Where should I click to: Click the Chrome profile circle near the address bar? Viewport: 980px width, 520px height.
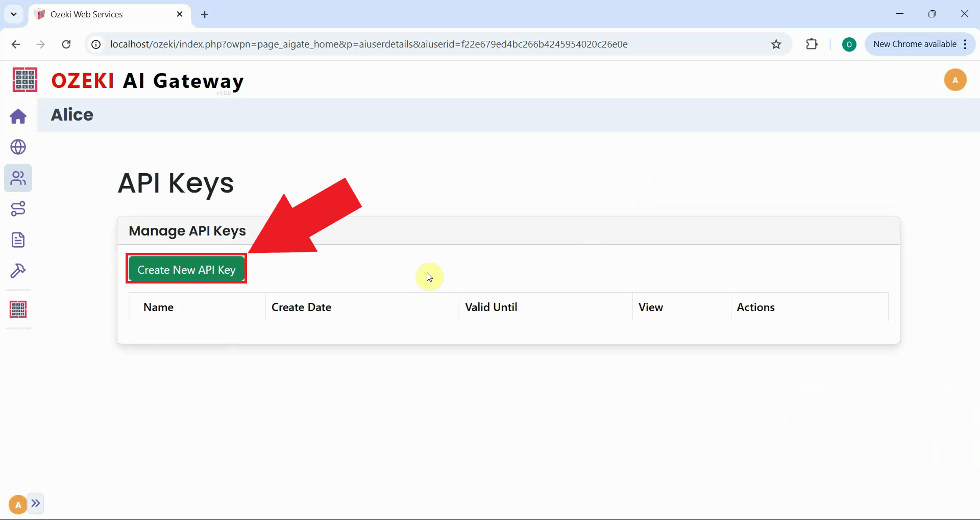[x=849, y=44]
